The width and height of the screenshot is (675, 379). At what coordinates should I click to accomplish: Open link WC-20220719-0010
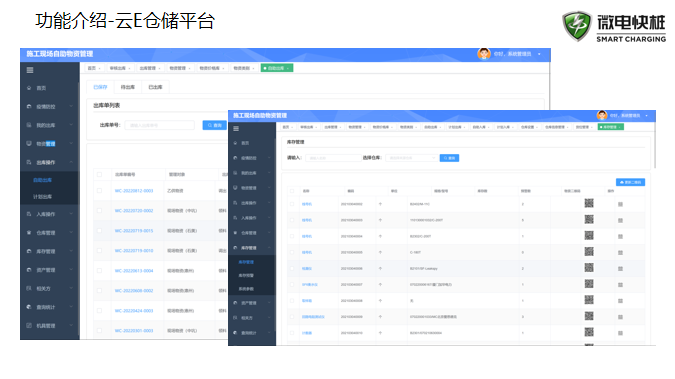coord(134,251)
